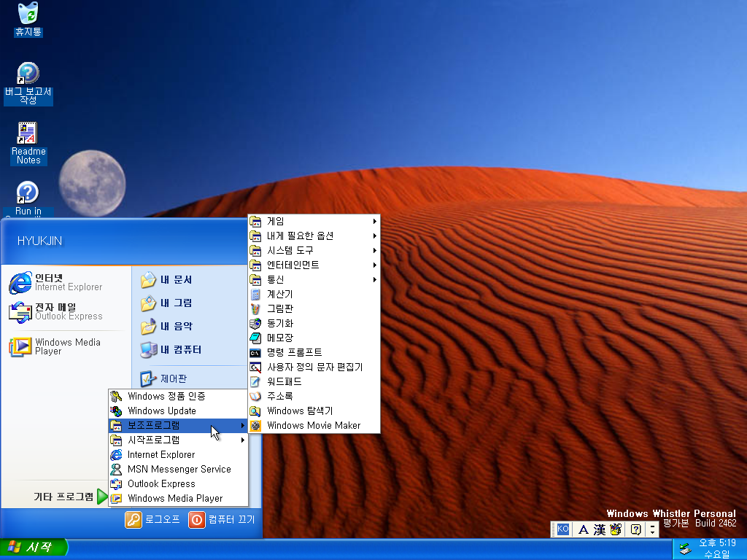Screen dimensions: 747x560
Task: Launch 사용자 정의 문자 편집기
Action: [314, 367]
